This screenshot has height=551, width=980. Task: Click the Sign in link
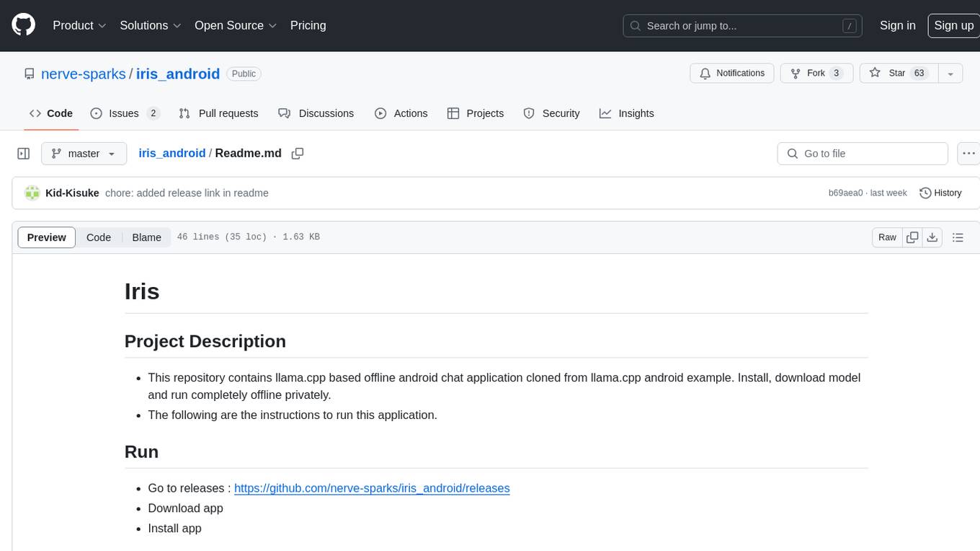click(898, 25)
